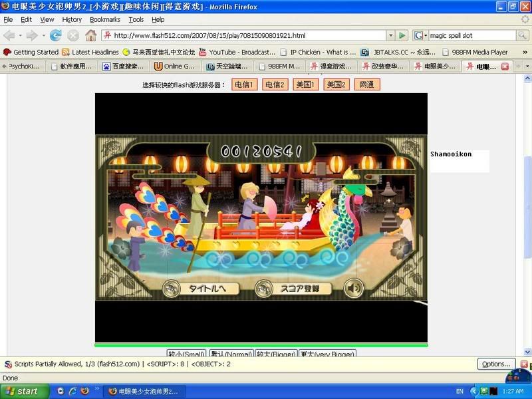This screenshot has width=532, height=399.
Task: Launch Firefox from the quick launch bar
Action: 85,391
